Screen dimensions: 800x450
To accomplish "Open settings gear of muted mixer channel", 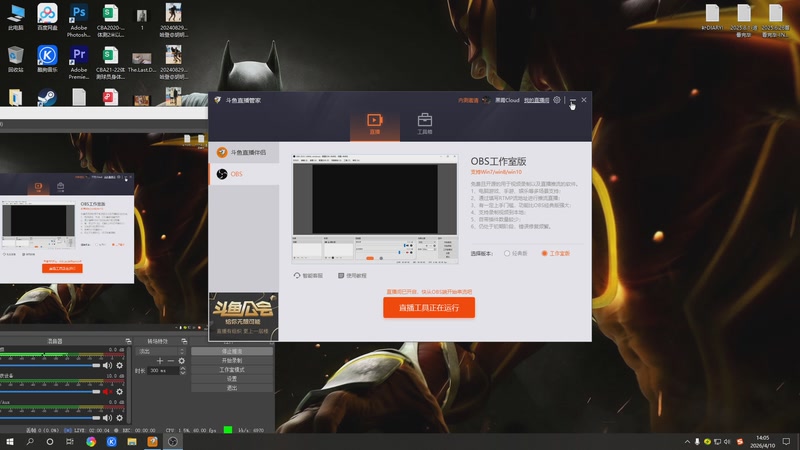I will click(119, 391).
